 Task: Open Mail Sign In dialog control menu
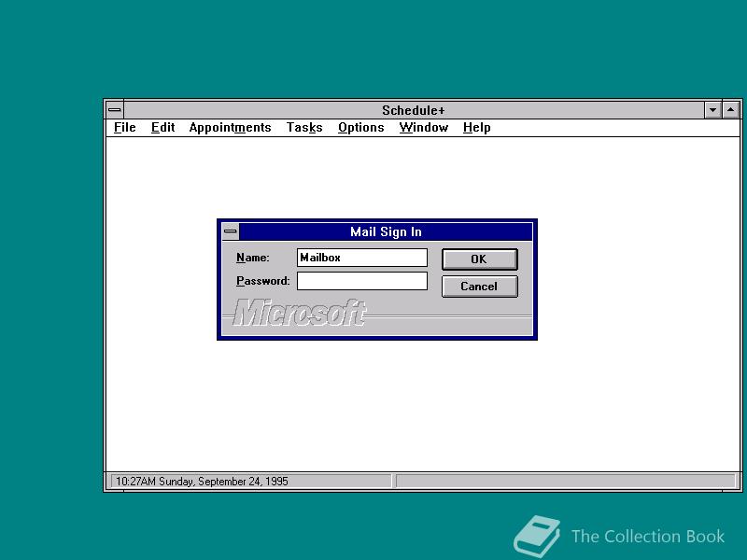pos(231,231)
